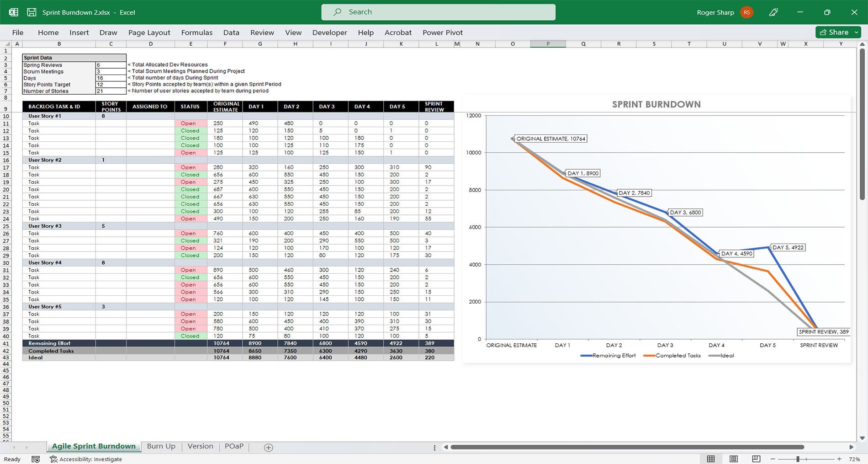The image size is (868, 464).
Task: Open the sheet tabs overflow menu
Action: click(x=434, y=447)
